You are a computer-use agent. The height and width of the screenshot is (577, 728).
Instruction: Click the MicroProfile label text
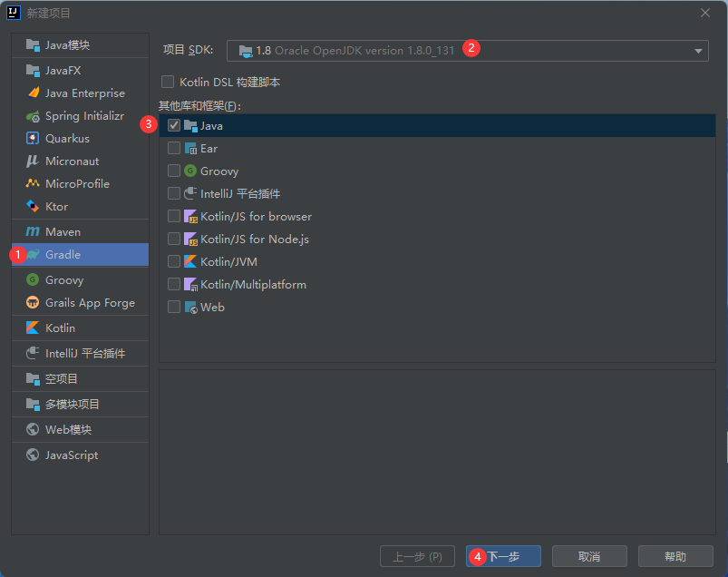tap(78, 184)
